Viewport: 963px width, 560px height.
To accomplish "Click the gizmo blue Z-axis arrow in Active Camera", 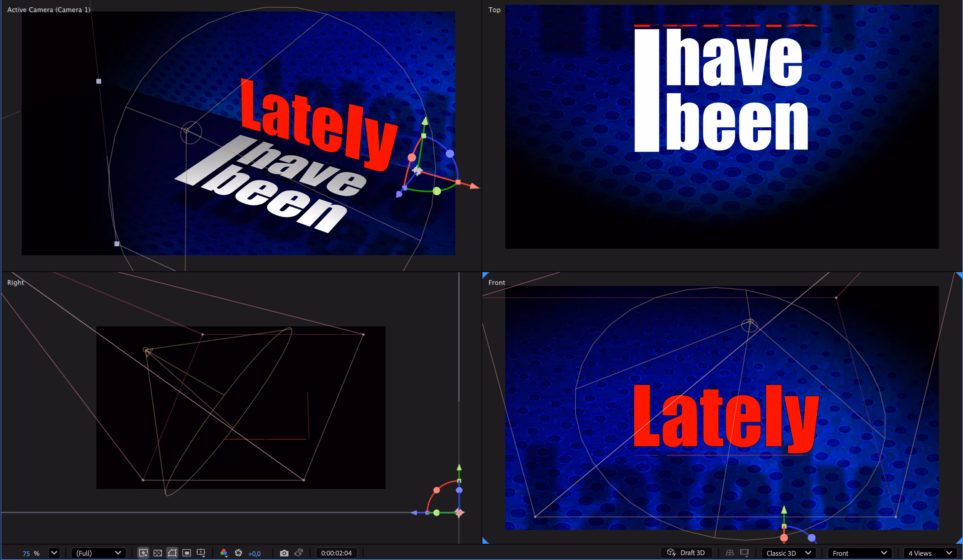I will pyautogui.click(x=399, y=194).
